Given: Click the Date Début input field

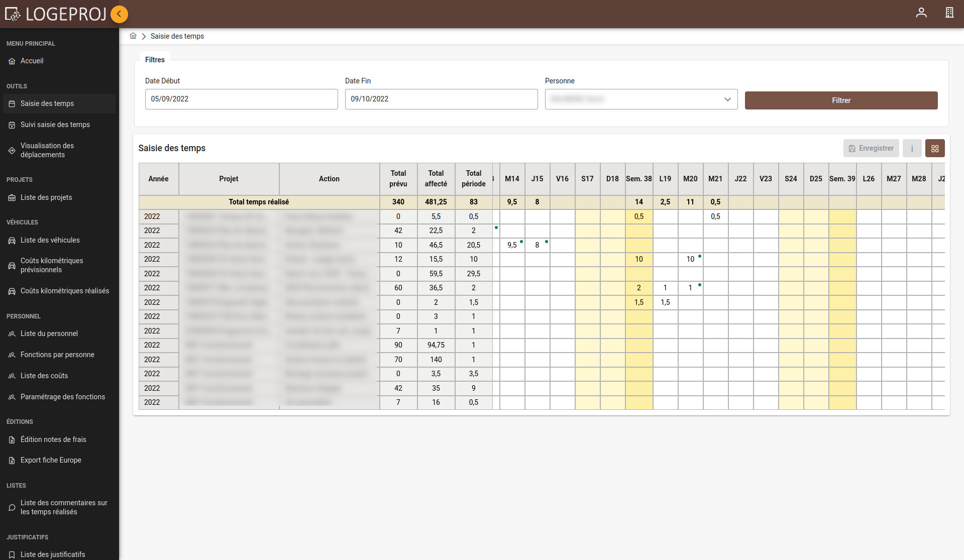Looking at the screenshot, I should (241, 99).
